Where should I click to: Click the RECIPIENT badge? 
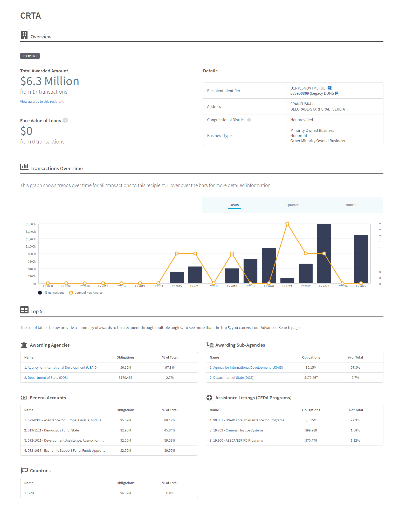tap(30, 56)
